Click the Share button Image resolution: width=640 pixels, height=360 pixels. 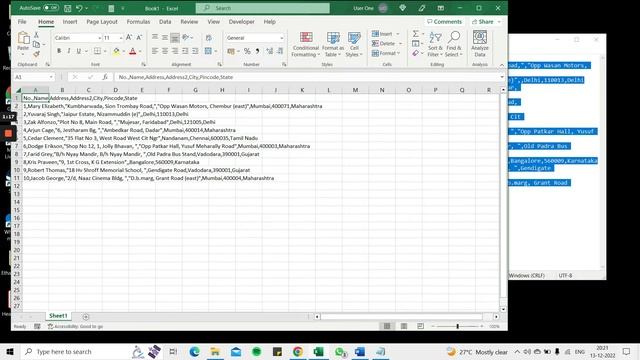point(486,22)
